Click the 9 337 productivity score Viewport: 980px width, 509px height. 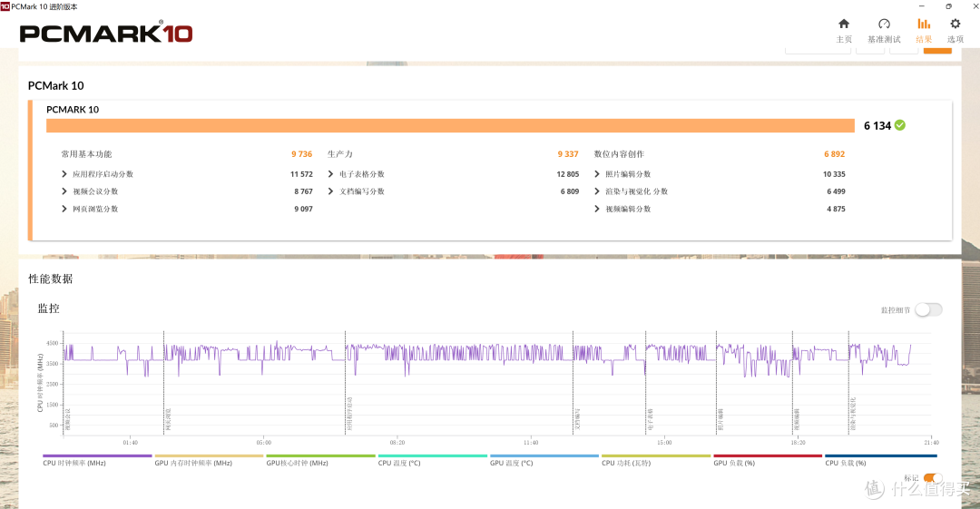[x=568, y=154]
